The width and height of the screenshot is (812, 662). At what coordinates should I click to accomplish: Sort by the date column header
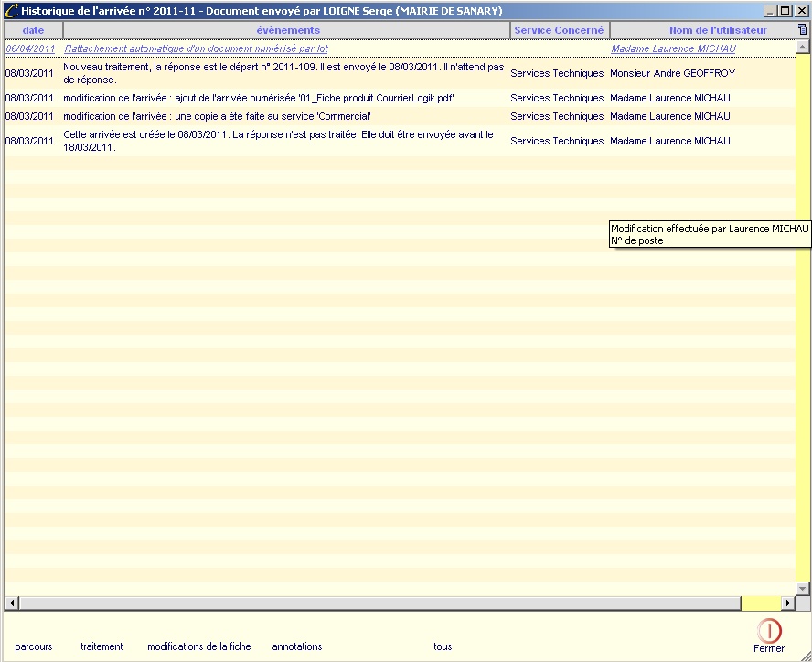[x=33, y=30]
